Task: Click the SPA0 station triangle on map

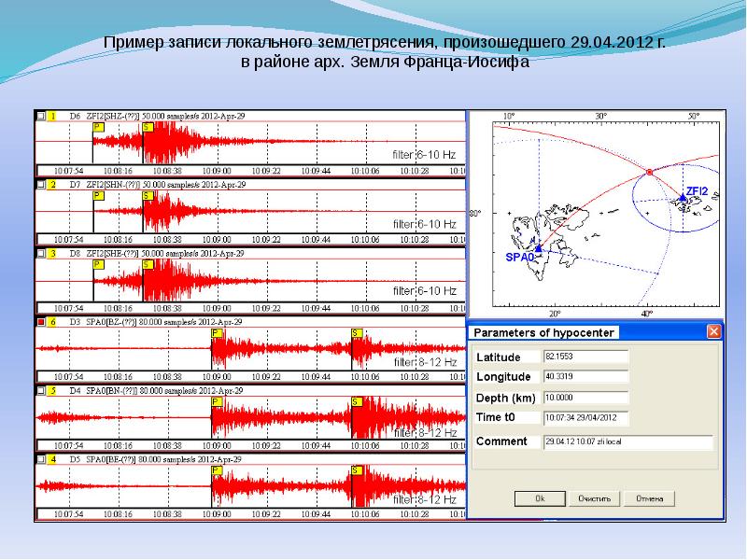Action: click(x=539, y=248)
